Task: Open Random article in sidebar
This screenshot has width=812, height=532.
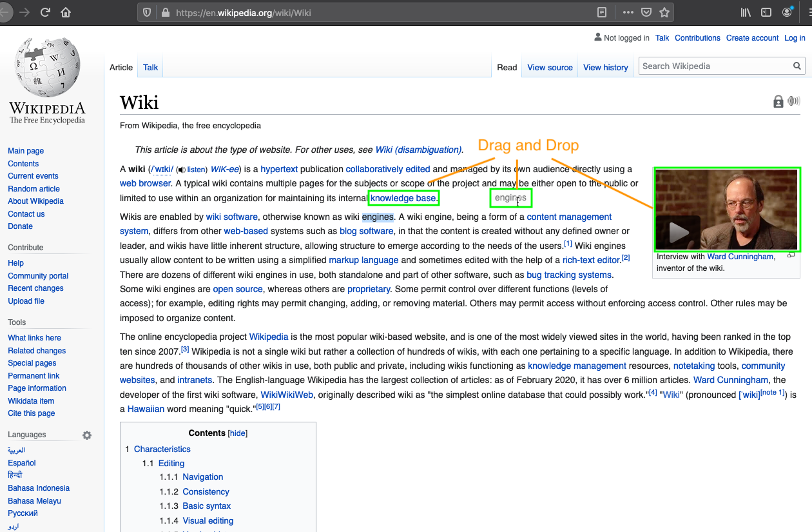Action: pos(34,189)
